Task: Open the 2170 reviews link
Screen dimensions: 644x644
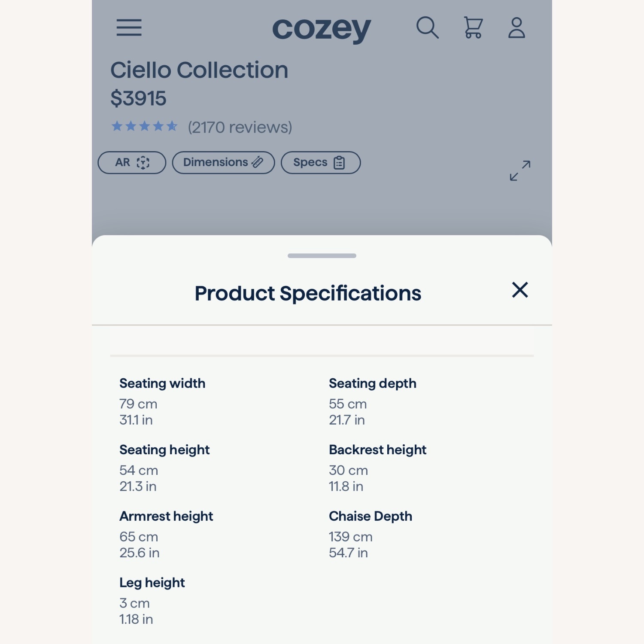Action: click(240, 127)
